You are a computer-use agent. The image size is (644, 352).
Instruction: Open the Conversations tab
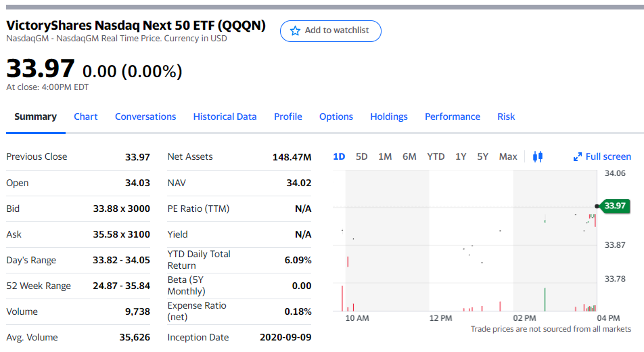(x=145, y=117)
